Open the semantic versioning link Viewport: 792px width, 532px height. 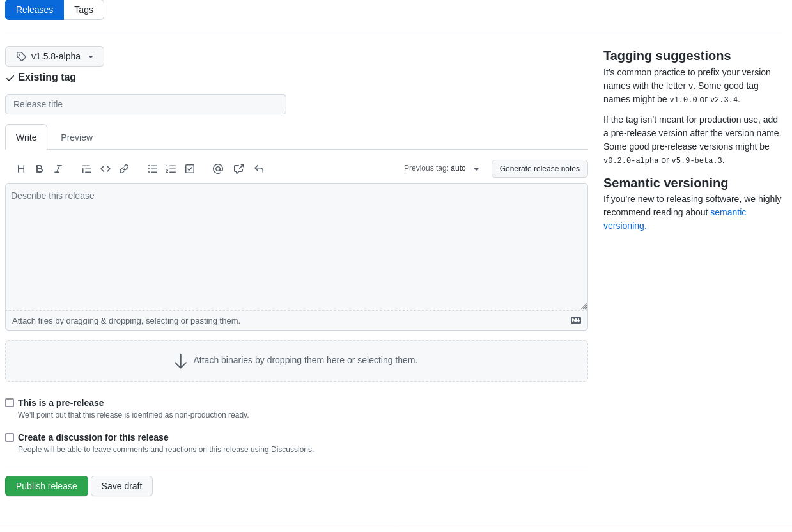674,219
